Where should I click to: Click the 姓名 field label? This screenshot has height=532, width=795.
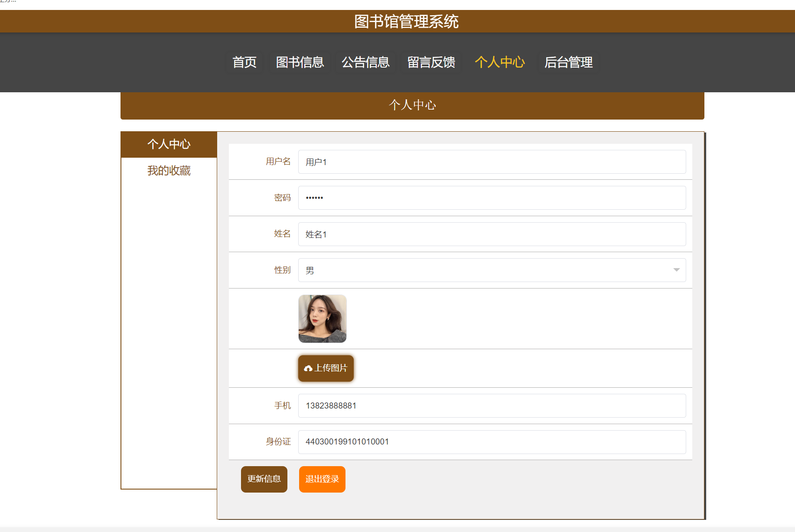(283, 234)
